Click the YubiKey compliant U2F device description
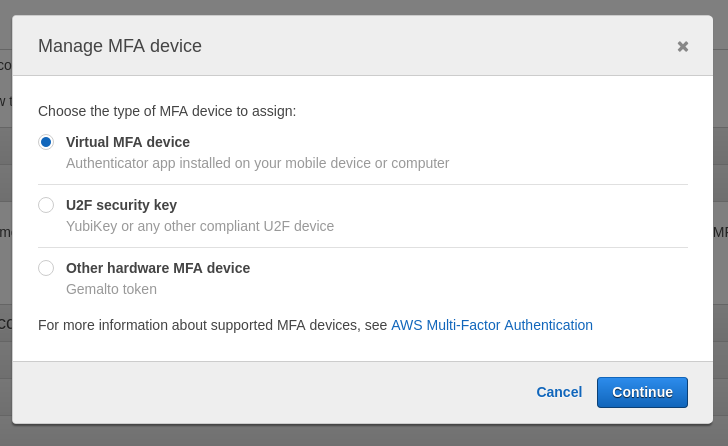This screenshot has height=446, width=728. point(200,226)
